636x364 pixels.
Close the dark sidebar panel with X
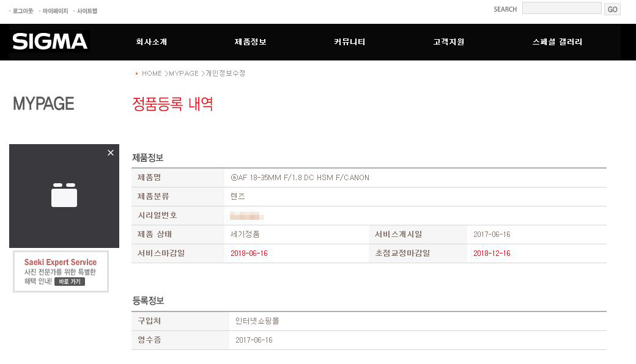pos(110,153)
